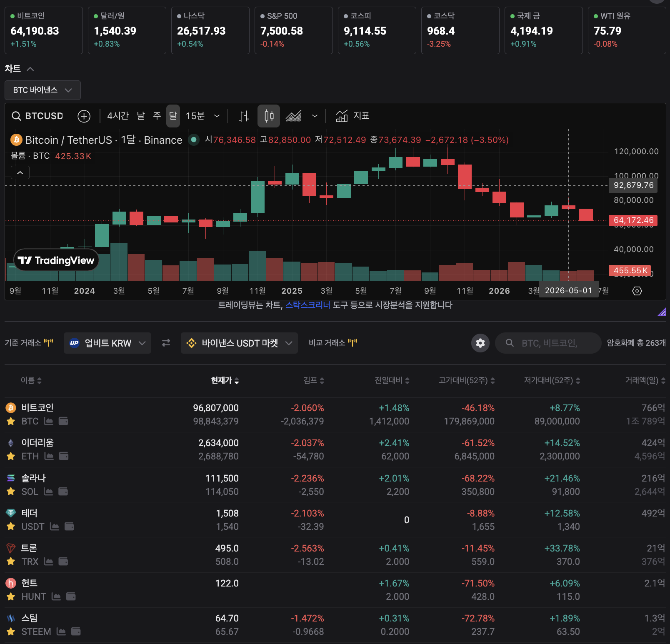Sort table by 고가대비(52주) column
The height and width of the screenshot is (644, 670).
point(467,380)
